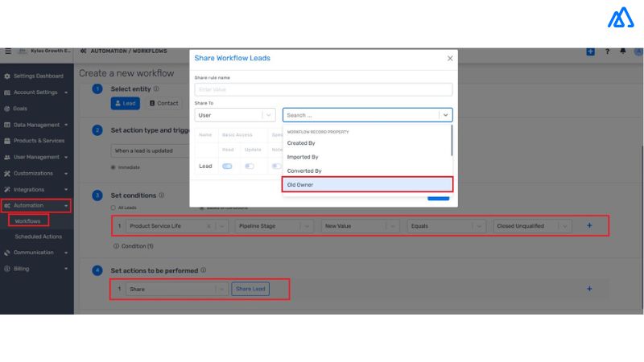
Task: Expand the Account Settings menu
Action: tap(66, 93)
